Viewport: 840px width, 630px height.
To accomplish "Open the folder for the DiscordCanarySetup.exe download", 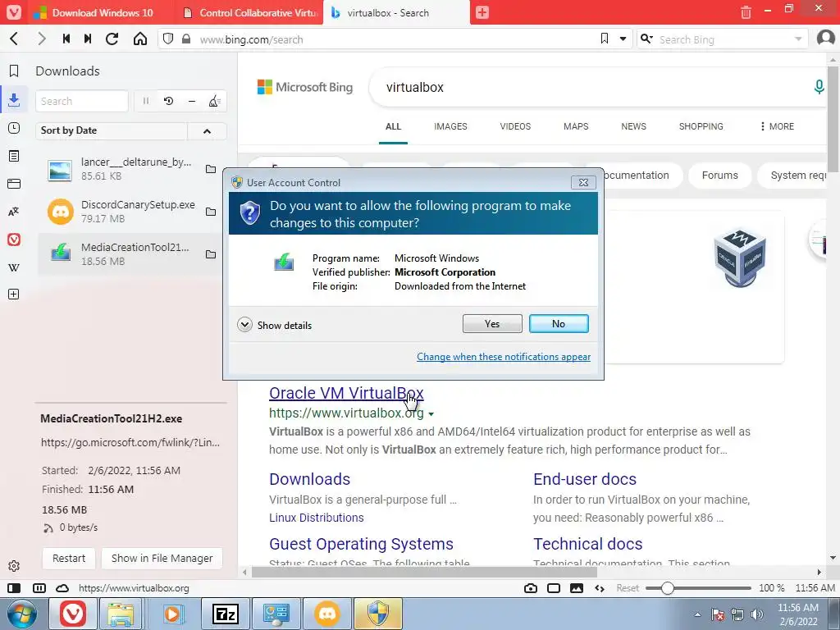I will point(211,212).
